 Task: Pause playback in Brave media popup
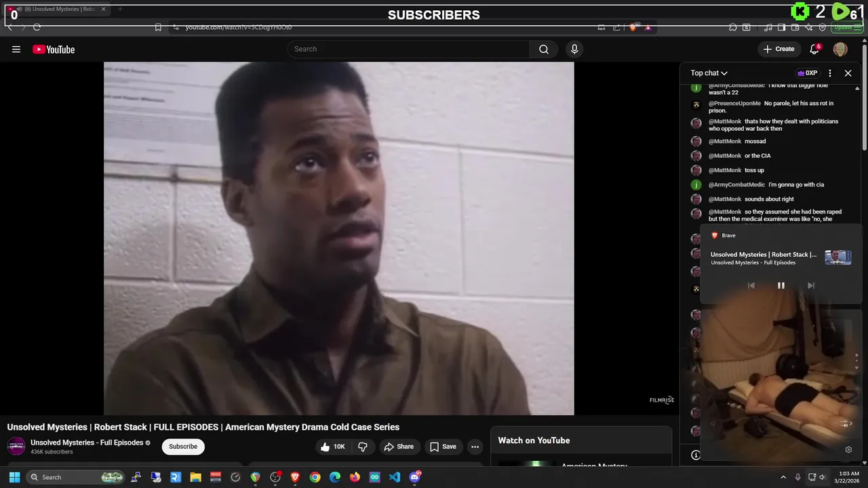[x=781, y=285]
